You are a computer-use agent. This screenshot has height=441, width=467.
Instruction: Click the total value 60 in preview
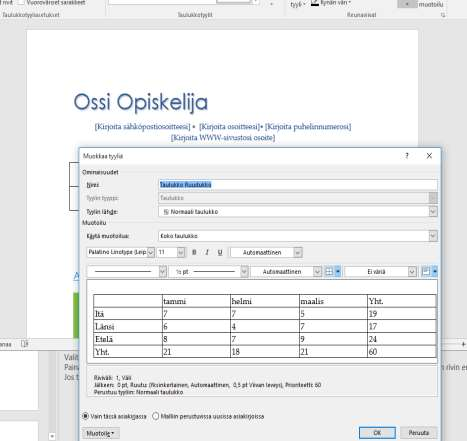[373, 352]
